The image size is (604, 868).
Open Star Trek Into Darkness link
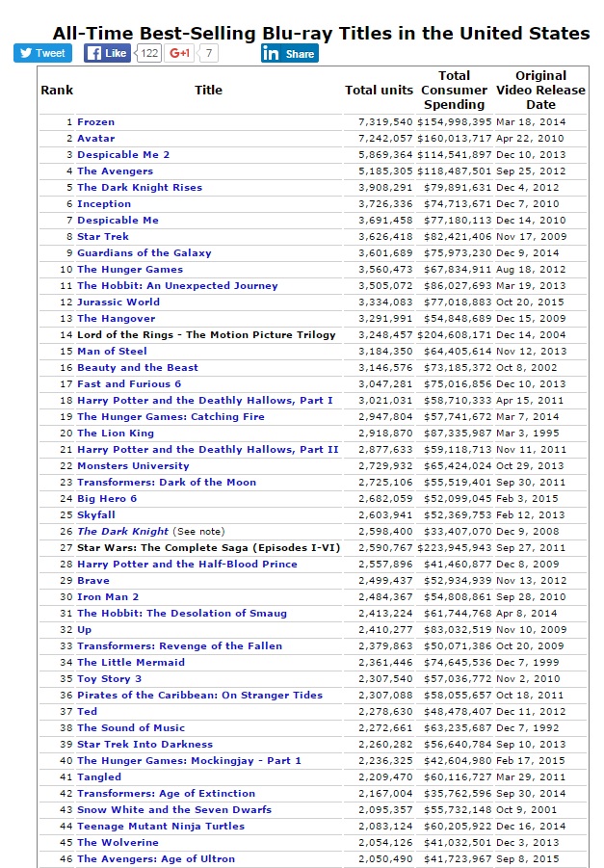(x=145, y=745)
